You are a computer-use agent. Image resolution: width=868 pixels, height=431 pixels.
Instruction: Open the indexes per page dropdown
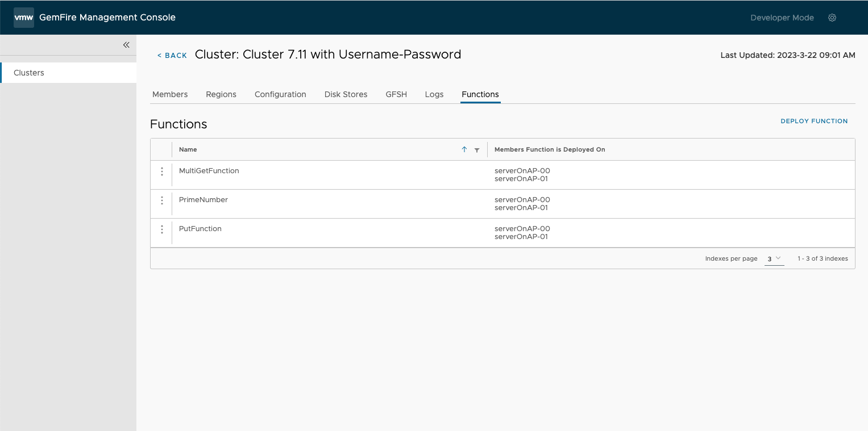[x=774, y=259]
